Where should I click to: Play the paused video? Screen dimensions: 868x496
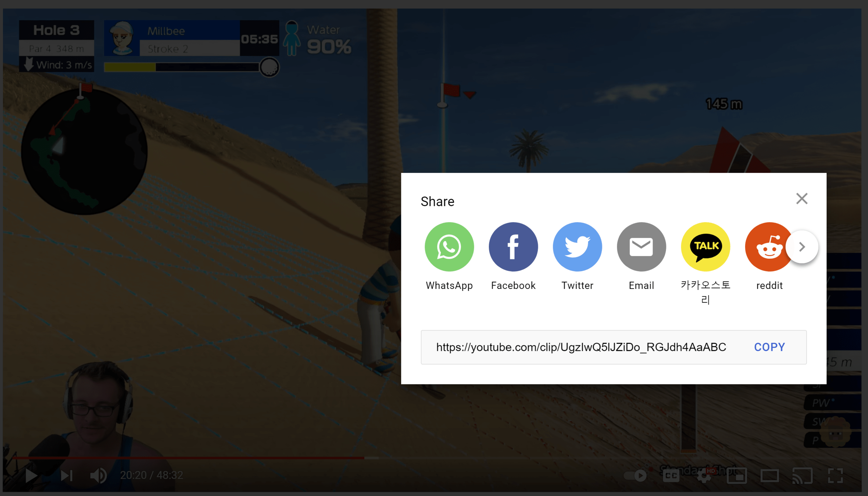(x=31, y=475)
